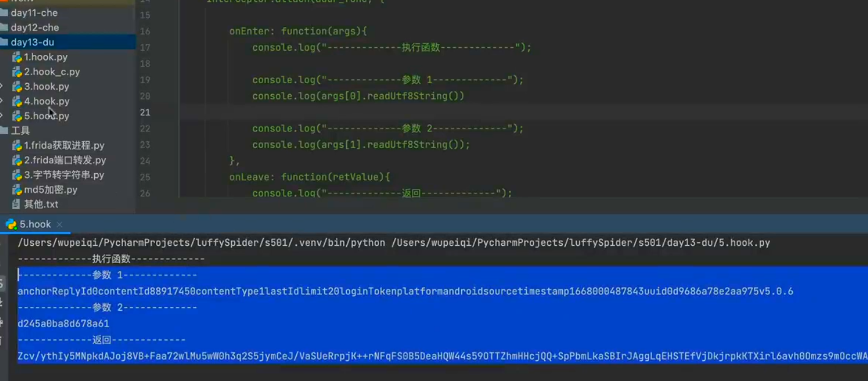Click the 3.hook.py Python file icon
Viewport: 868px width, 381px height.
tap(17, 86)
